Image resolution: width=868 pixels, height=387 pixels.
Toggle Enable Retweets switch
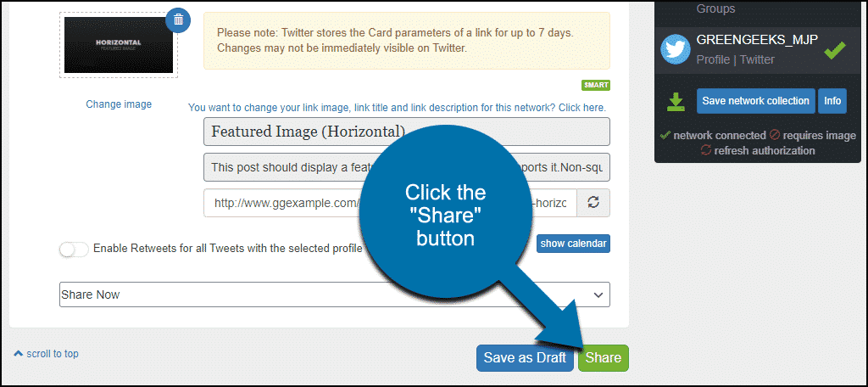(x=75, y=250)
